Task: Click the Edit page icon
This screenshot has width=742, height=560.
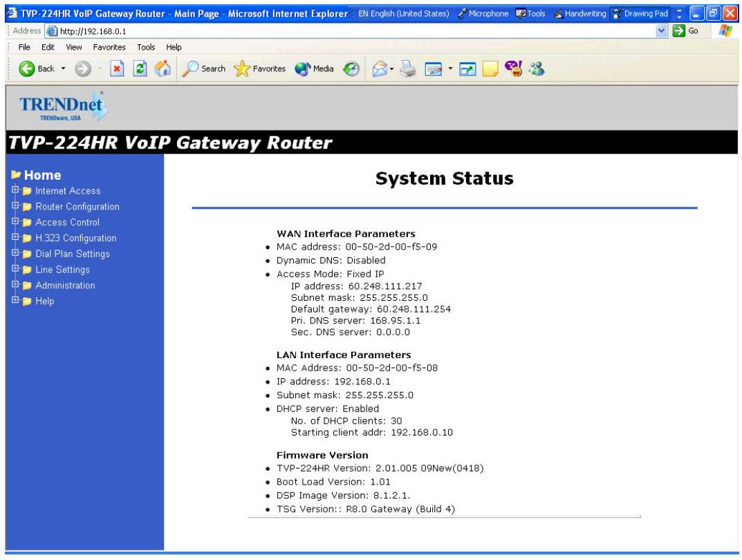Action: coord(434,69)
